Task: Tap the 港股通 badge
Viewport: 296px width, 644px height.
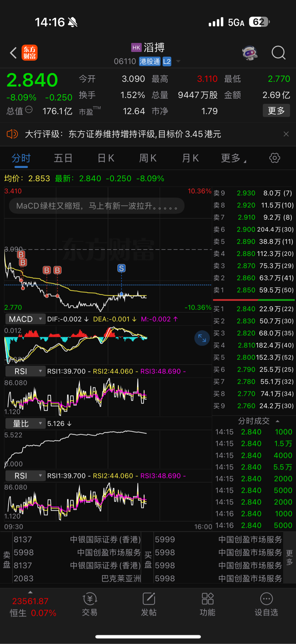Action: [150, 61]
